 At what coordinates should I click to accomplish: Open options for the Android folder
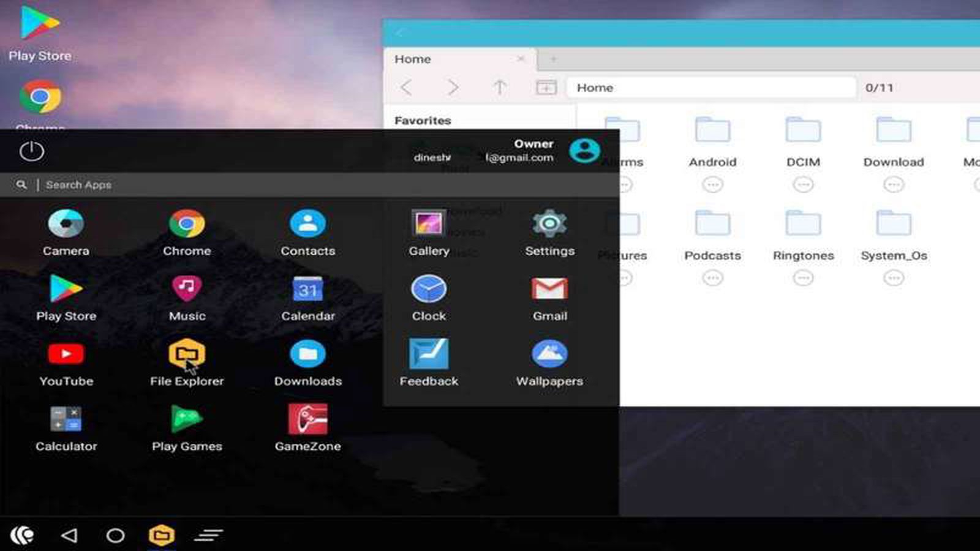(712, 184)
